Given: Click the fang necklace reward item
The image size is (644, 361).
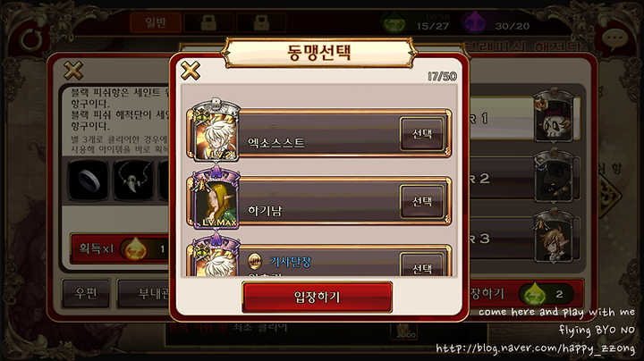Looking at the screenshot, I should [132, 181].
